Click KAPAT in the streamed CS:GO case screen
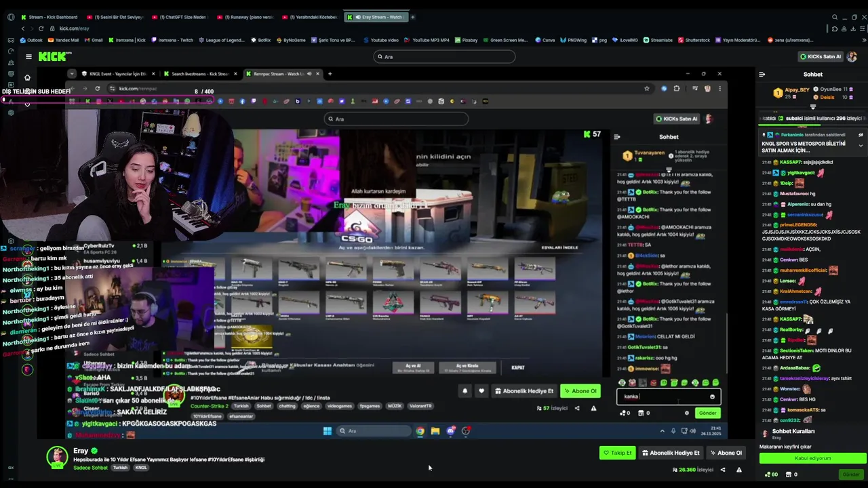This screenshot has height=488, width=868. (x=518, y=367)
